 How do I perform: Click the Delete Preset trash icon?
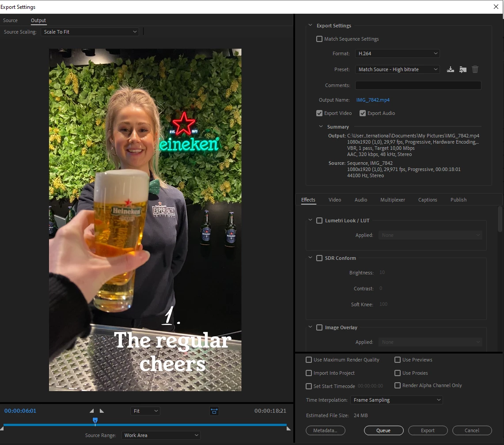(475, 69)
